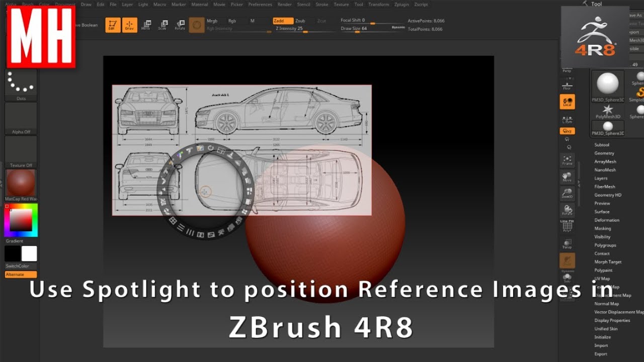Select the Draw mode icon
644x362 pixels.
pyautogui.click(x=129, y=25)
